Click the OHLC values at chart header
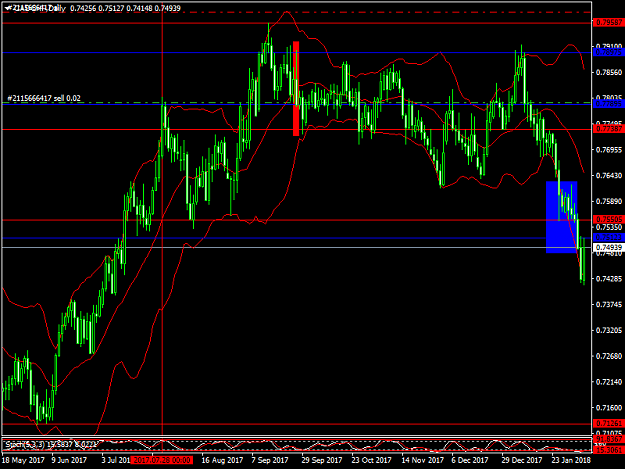The image size is (625, 469). pyautogui.click(x=125, y=8)
